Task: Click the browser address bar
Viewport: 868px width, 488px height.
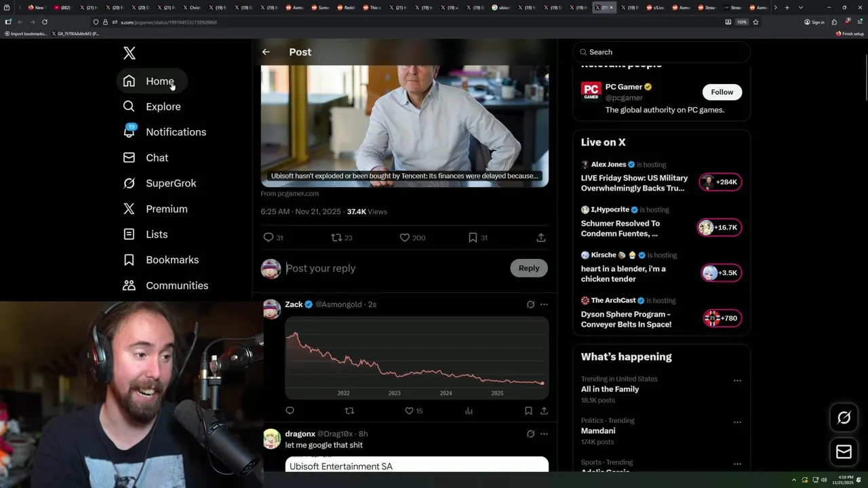Action: (x=407, y=22)
